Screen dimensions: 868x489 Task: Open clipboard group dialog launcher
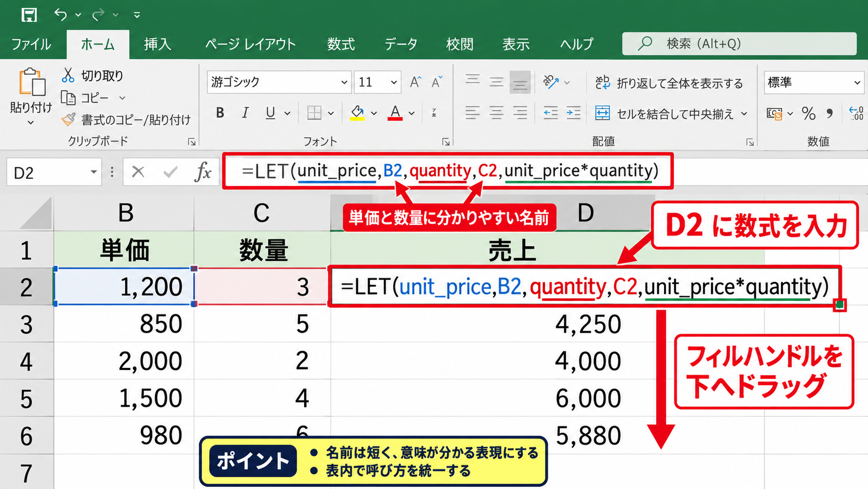point(192,142)
